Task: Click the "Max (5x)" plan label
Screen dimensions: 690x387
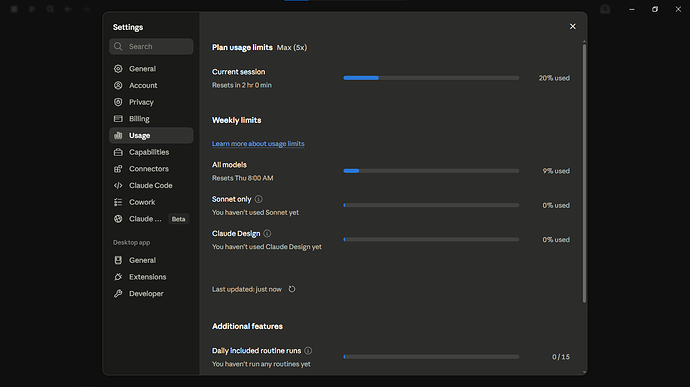Action: tap(292, 48)
